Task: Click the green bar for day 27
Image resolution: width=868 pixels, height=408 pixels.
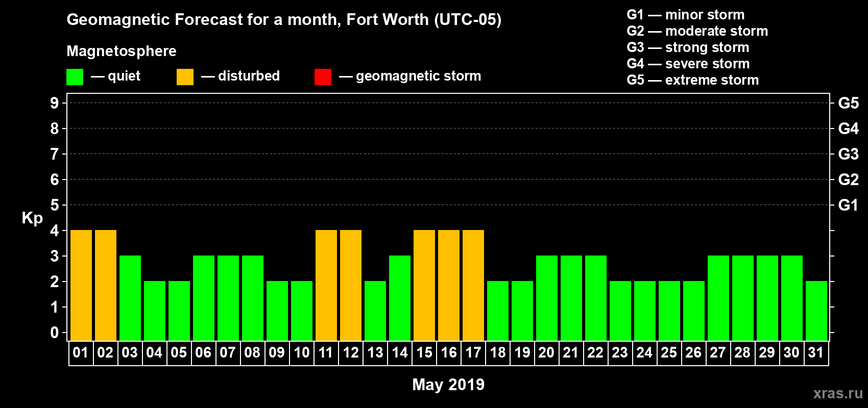Action: (x=718, y=298)
